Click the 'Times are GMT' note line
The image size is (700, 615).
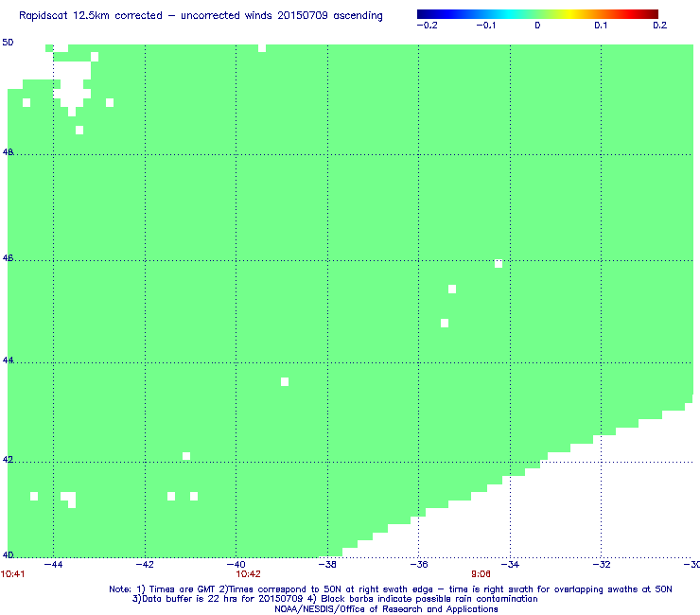click(390, 589)
